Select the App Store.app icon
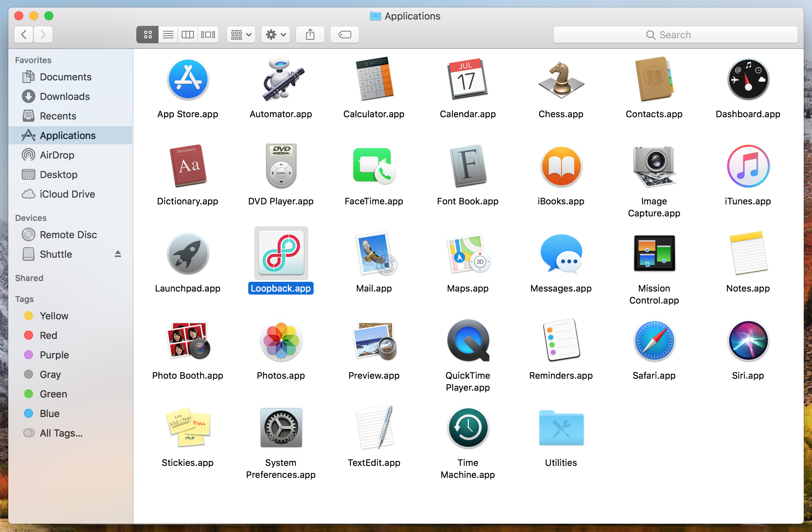 coord(188,80)
